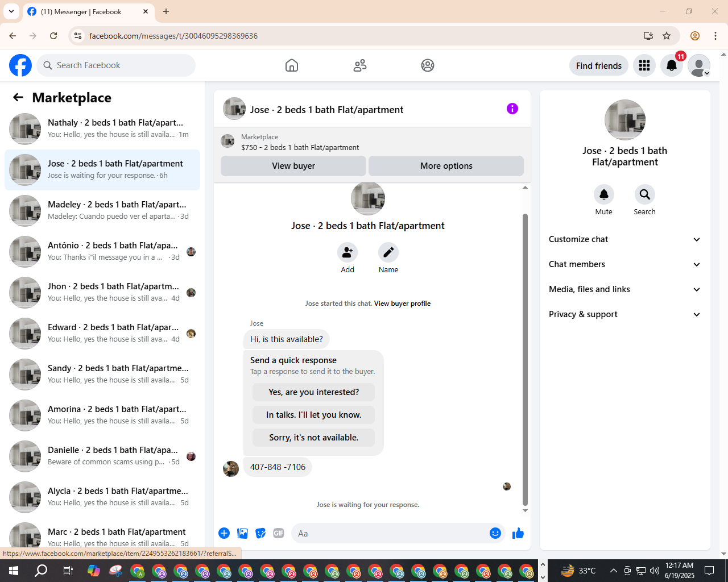This screenshot has height=582, width=728.
Task: Open the emoji picker in message box
Action: point(495,533)
